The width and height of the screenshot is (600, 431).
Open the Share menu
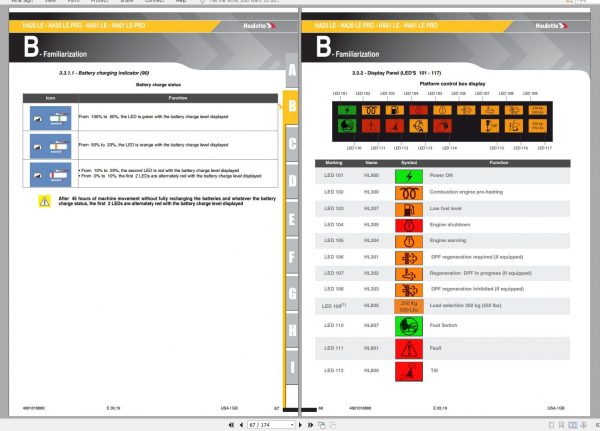click(127, 2)
